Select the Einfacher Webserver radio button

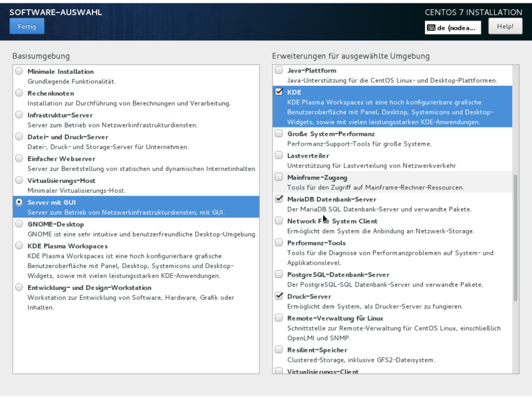click(x=19, y=158)
